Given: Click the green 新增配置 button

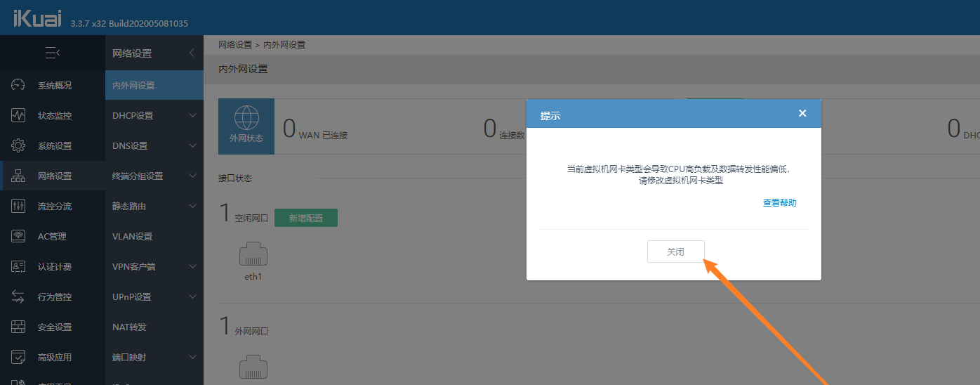Looking at the screenshot, I should click(x=305, y=218).
